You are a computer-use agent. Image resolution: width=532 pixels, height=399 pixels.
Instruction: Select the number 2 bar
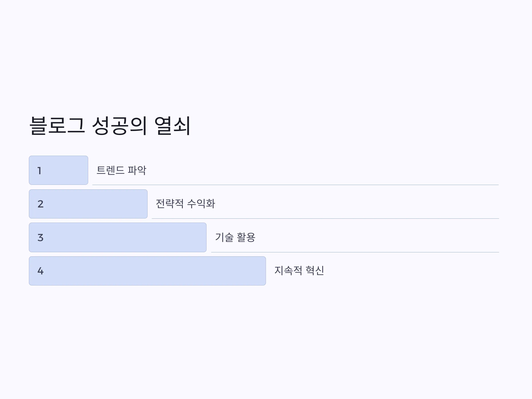pyautogui.click(x=88, y=204)
